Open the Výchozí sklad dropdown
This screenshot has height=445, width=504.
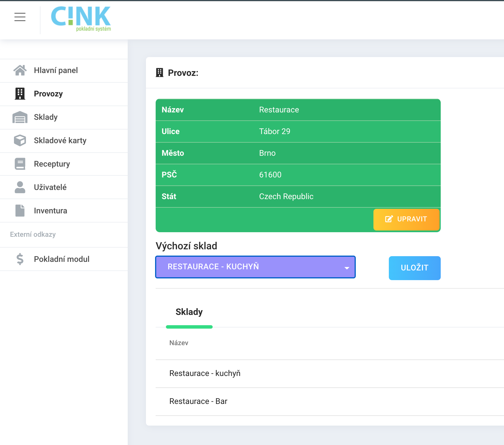255,267
